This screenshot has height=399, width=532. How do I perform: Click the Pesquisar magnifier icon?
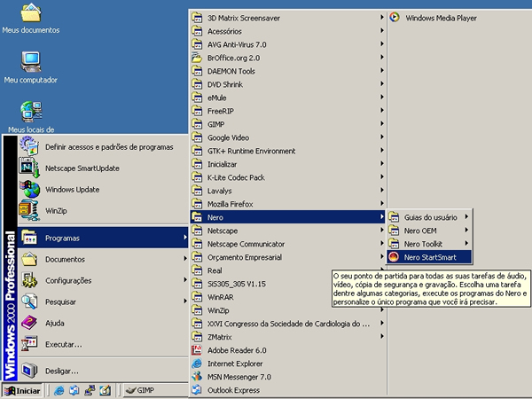[29, 301]
